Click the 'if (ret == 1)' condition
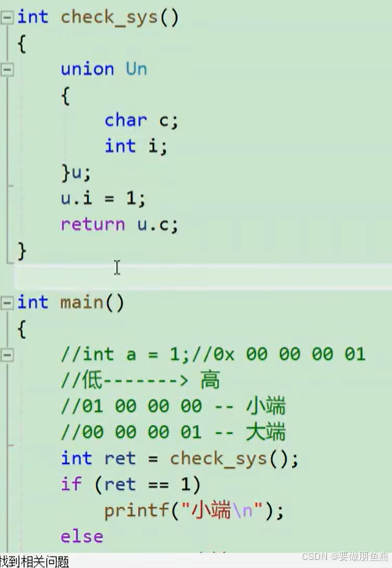This screenshot has height=568, width=392. click(130, 484)
